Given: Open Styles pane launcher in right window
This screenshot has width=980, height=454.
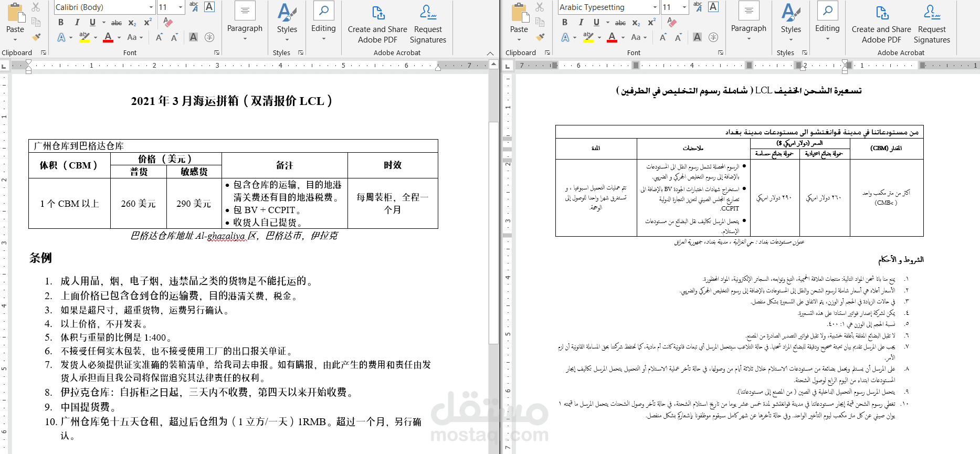Looking at the screenshot, I should (x=805, y=53).
